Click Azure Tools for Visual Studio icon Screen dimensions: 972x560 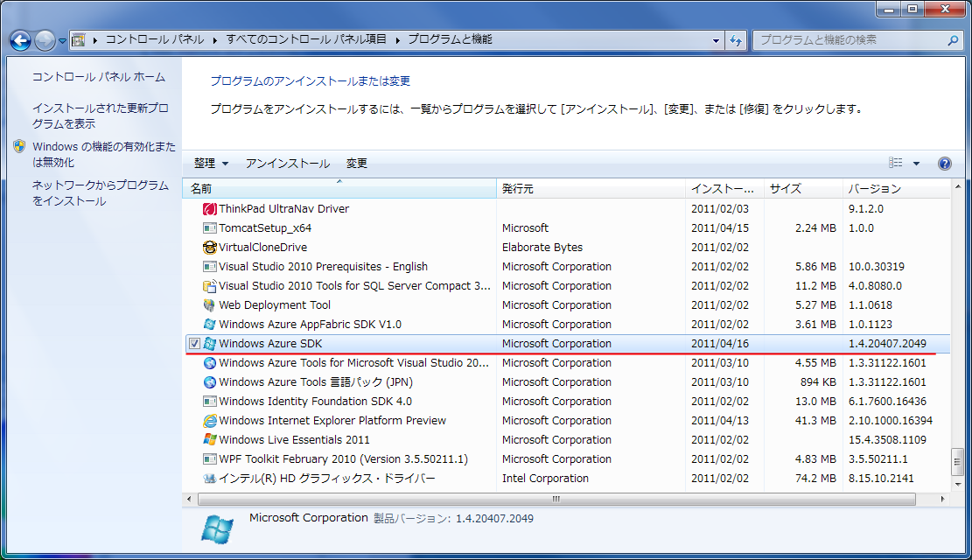tap(209, 363)
